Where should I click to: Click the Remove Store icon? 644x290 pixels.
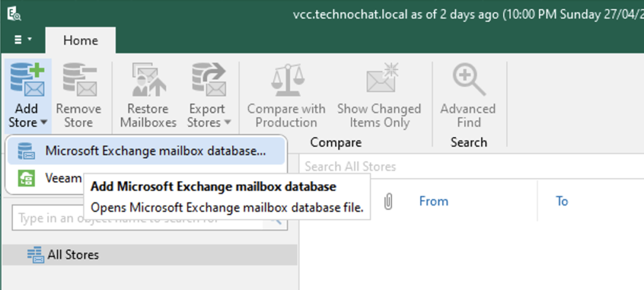coord(79,81)
